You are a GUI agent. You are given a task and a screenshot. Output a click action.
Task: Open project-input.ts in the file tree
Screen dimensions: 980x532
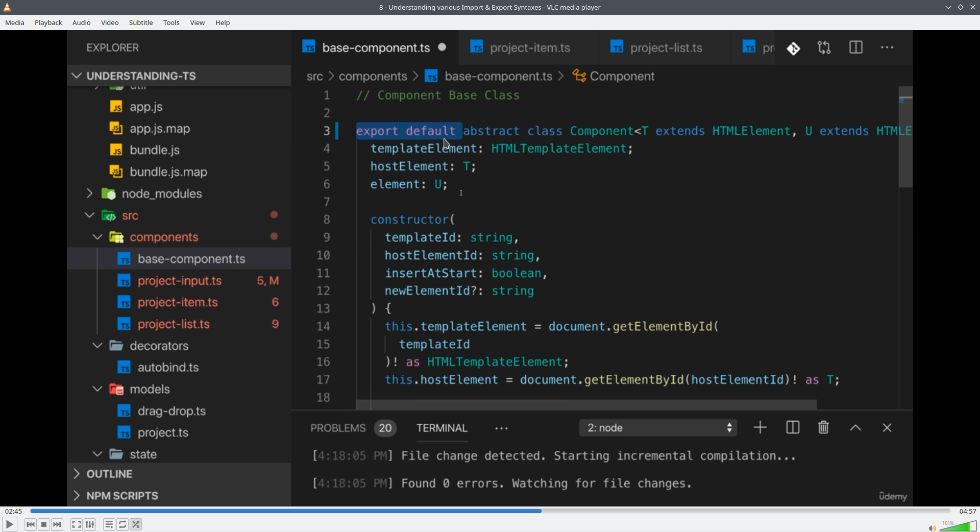tap(179, 281)
